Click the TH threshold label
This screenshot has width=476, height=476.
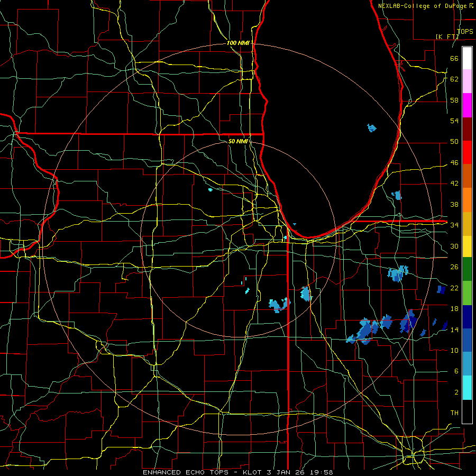click(x=454, y=413)
